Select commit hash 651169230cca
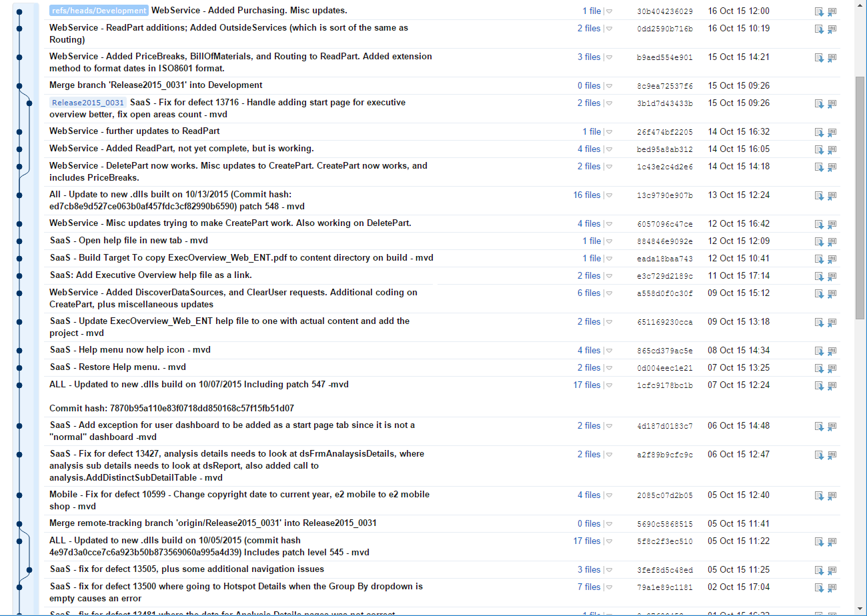Image resolution: width=867 pixels, height=616 pixels. coord(665,323)
